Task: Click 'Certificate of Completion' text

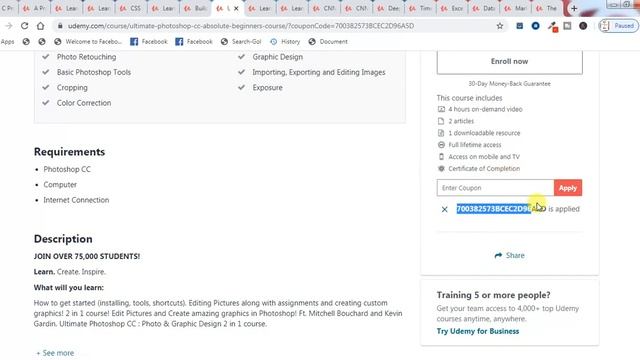Action: click(x=484, y=169)
